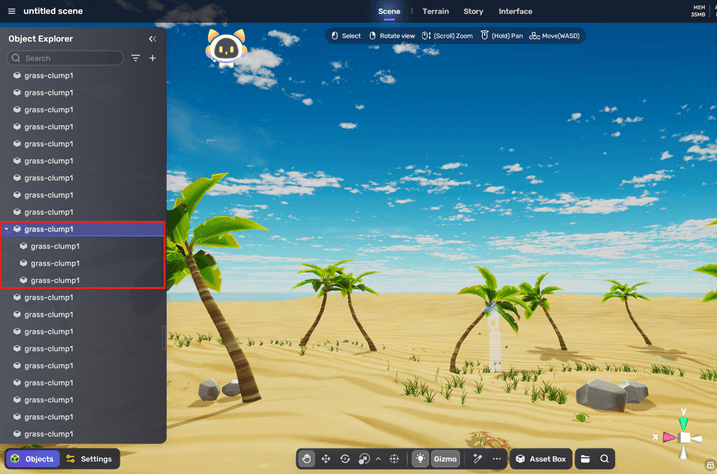Open the Terrain tab
The image size is (717, 474).
[435, 11]
